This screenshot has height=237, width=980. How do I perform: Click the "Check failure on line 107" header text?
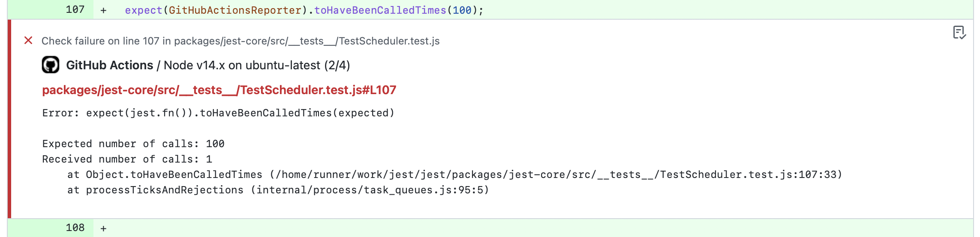(x=240, y=41)
